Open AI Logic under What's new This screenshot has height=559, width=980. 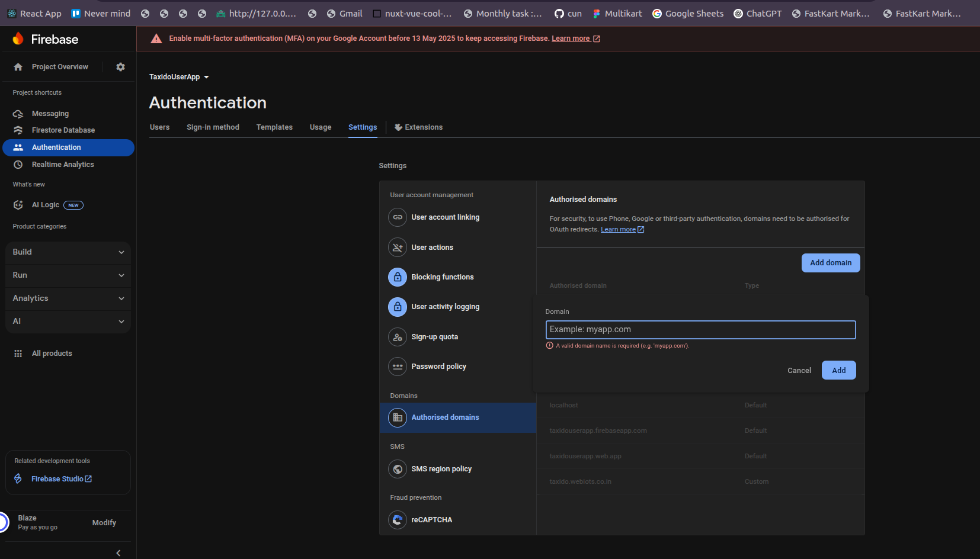point(46,205)
